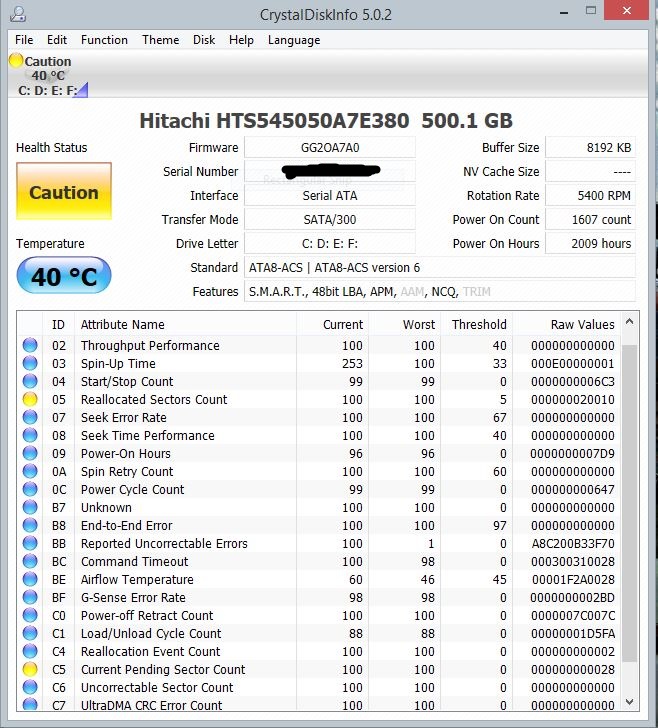Open the Language menu
Screen dimensions: 658x728
tap(294, 40)
